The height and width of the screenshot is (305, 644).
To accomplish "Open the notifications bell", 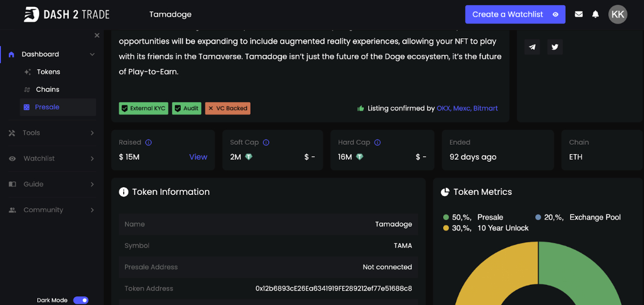I will point(595,14).
